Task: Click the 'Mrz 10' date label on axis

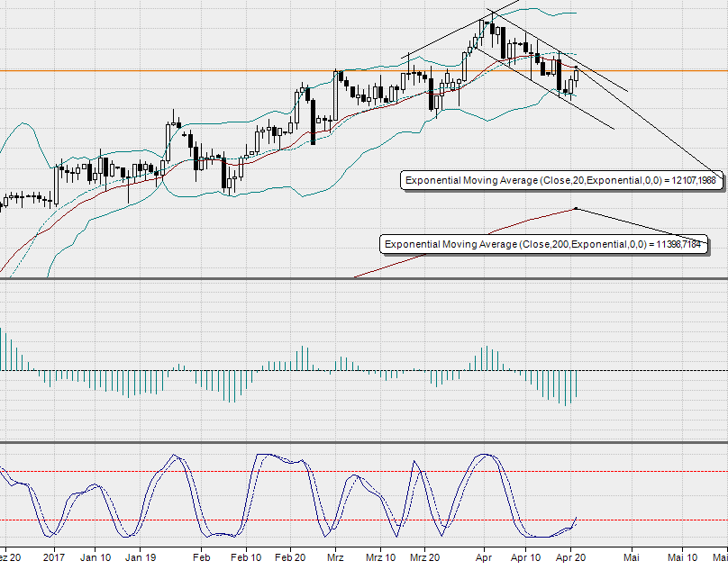Action: tap(381, 557)
